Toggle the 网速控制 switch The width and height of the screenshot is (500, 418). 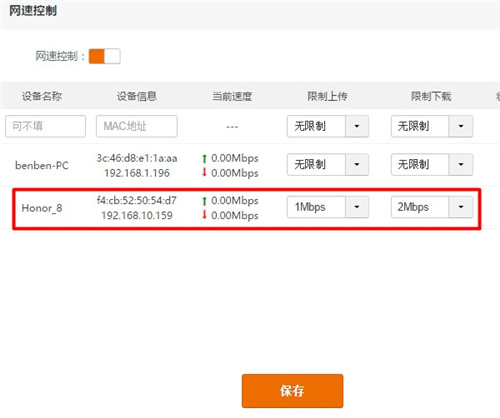point(104,56)
